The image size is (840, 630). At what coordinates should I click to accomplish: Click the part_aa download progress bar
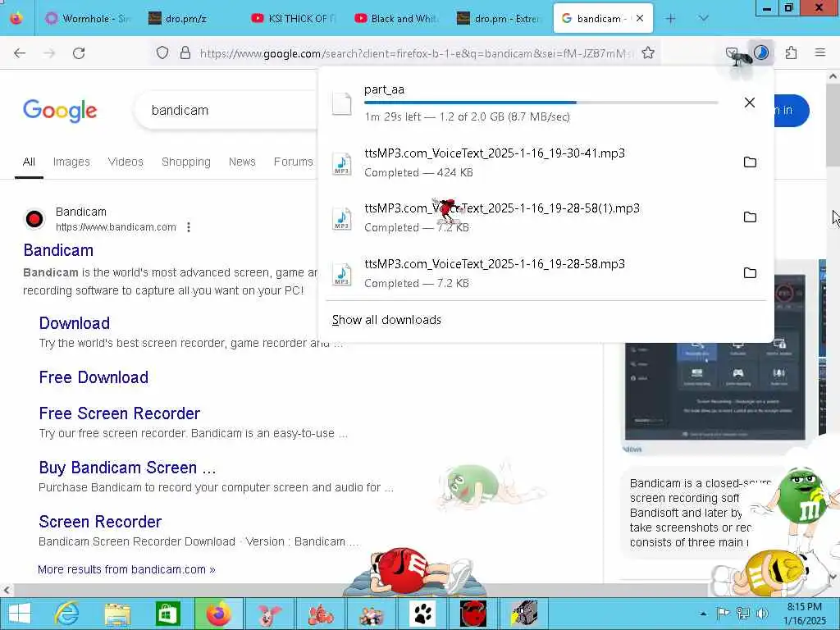coord(541,102)
